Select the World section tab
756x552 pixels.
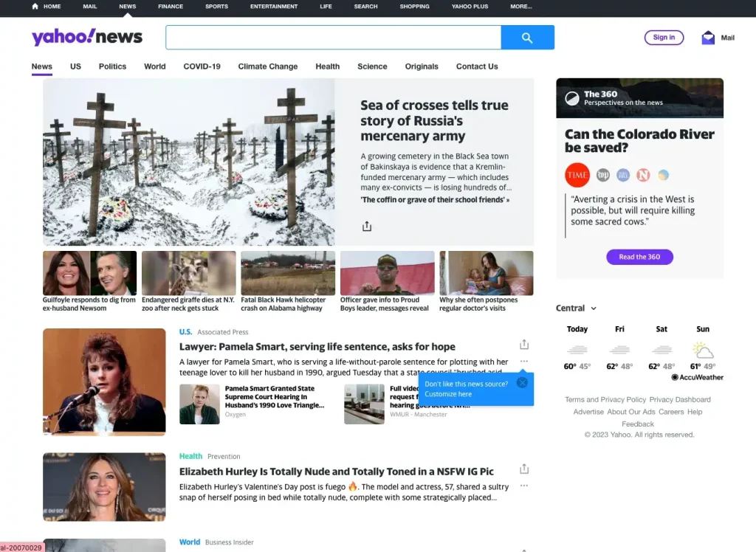point(155,66)
